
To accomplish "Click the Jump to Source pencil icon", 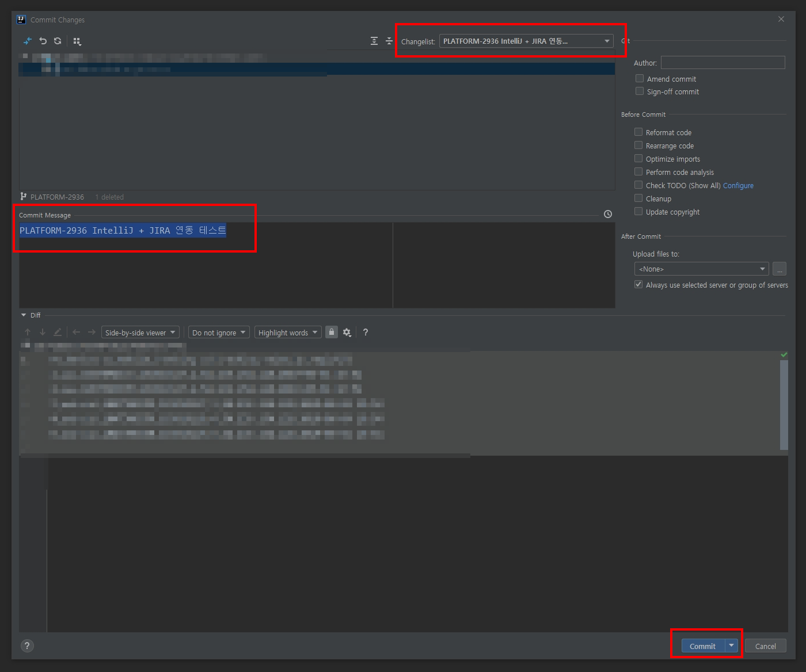I will pos(58,332).
